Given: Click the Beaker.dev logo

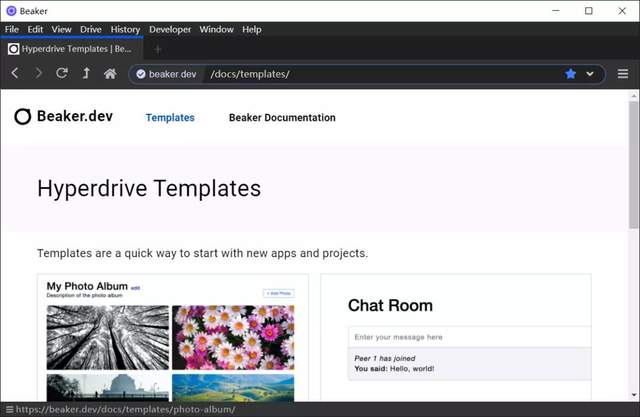Looking at the screenshot, I should [64, 117].
